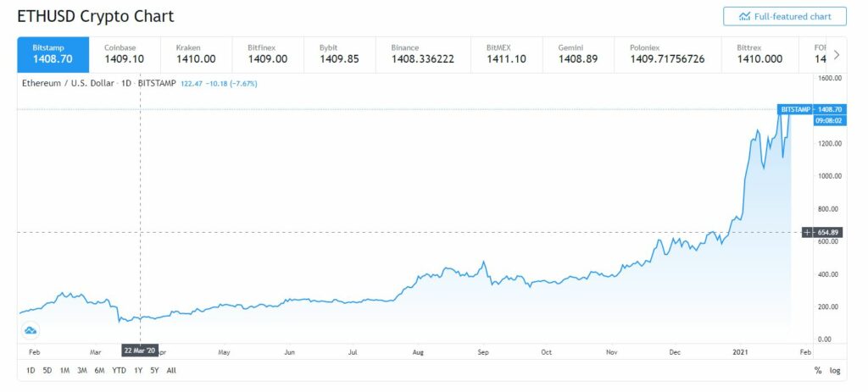The image size is (868, 392).
Task: Set chart range to 1D
Action: [x=31, y=371]
